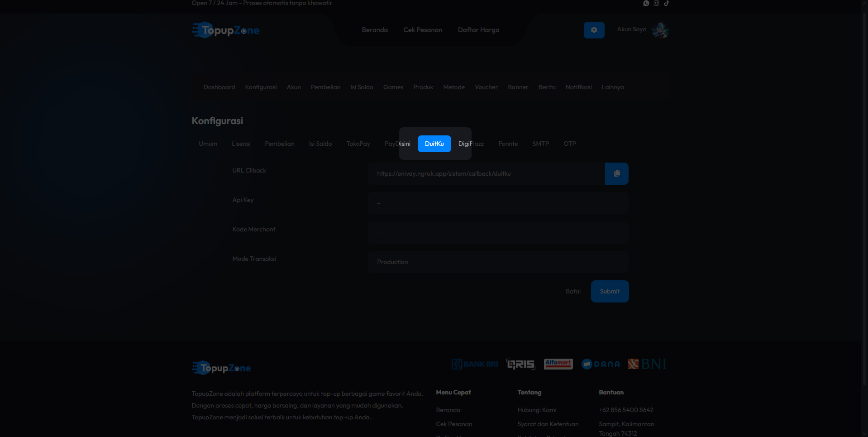
Task: Open the WhatsApp icon in top bar
Action: 646,3
